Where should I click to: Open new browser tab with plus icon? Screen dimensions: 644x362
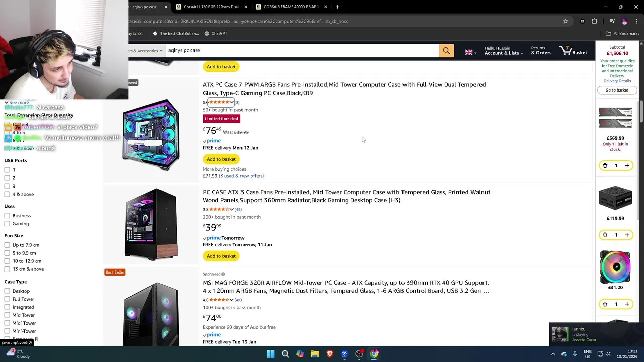337,7
